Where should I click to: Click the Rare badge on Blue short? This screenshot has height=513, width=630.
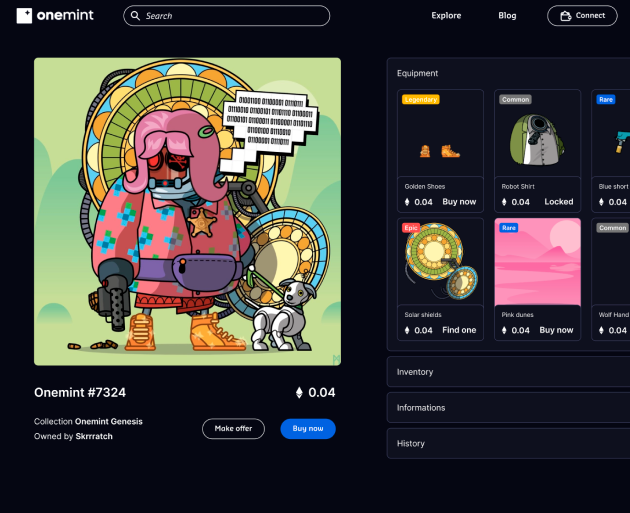(606, 99)
